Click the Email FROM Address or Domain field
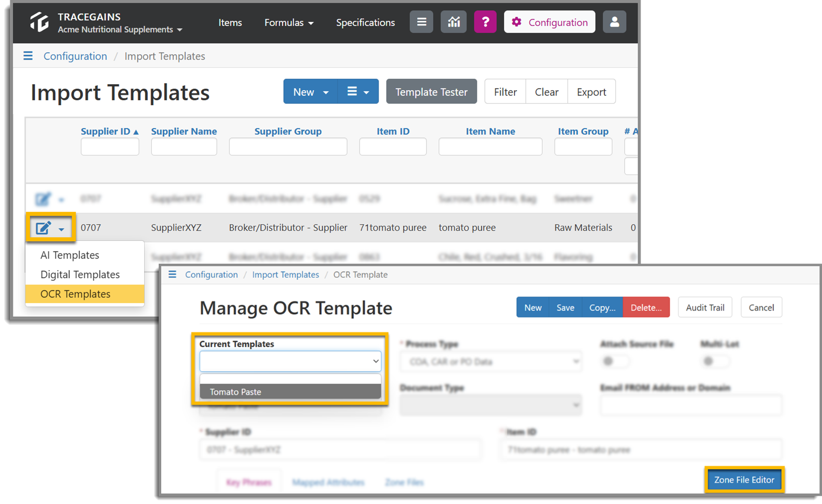This screenshot has height=504, width=822. [691, 405]
